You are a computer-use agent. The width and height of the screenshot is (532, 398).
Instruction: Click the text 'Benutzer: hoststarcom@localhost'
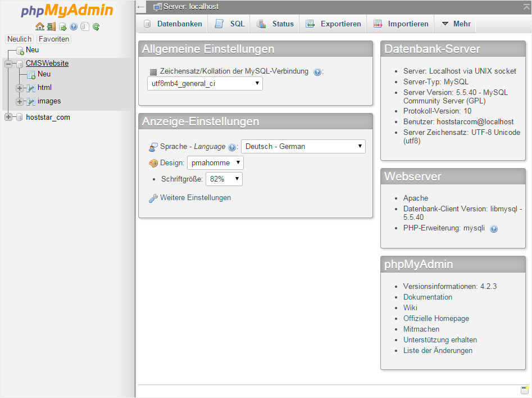(458, 122)
